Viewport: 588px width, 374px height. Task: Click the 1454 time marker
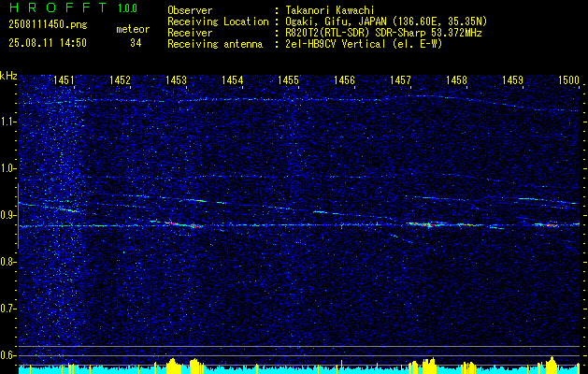point(233,79)
